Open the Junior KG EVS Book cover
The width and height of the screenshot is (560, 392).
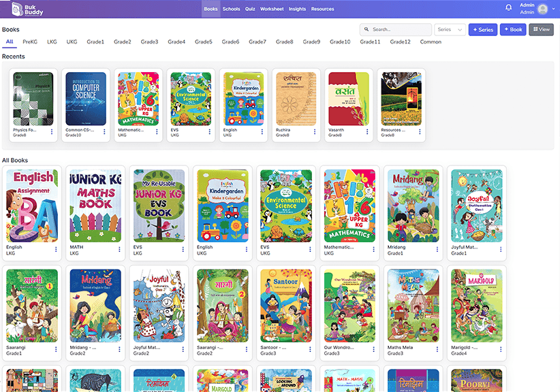[159, 206]
